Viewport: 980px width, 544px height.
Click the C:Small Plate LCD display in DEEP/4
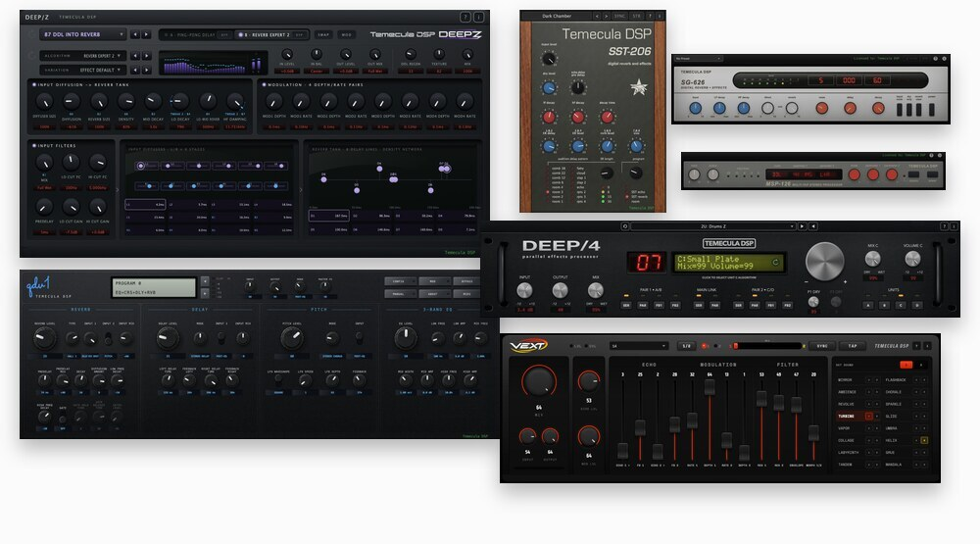coord(728,262)
